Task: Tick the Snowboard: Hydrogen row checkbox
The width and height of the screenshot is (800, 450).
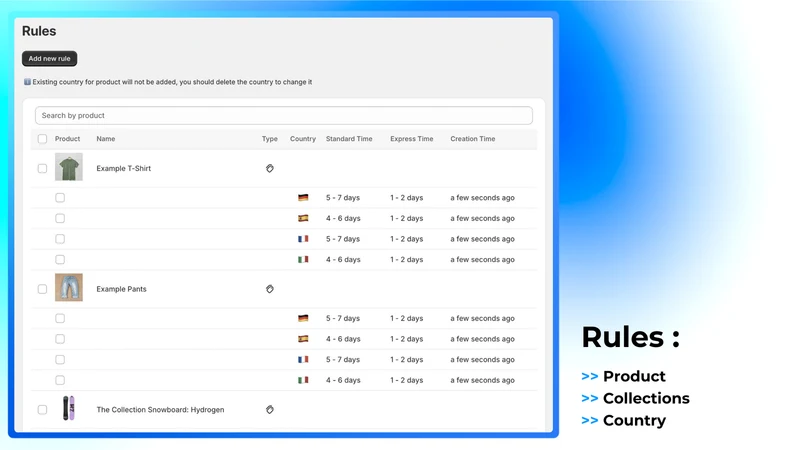Action: pos(42,410)
